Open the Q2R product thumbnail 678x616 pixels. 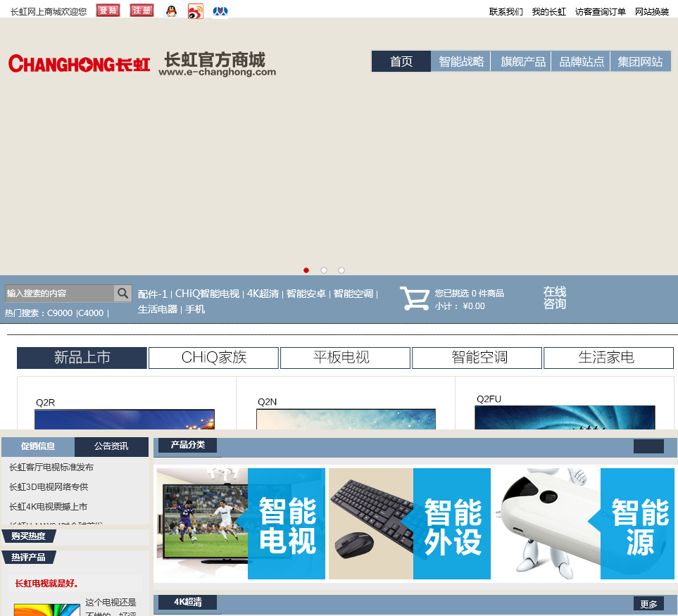point(125,419)
